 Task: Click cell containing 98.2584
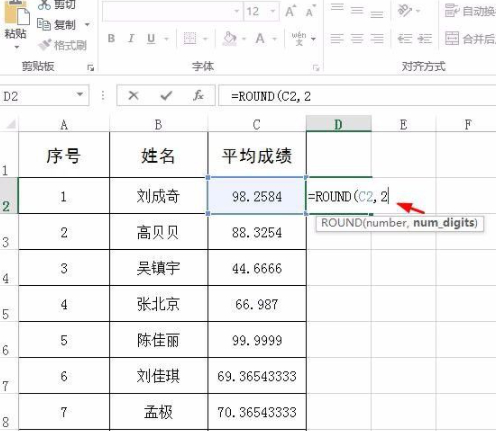257,196
